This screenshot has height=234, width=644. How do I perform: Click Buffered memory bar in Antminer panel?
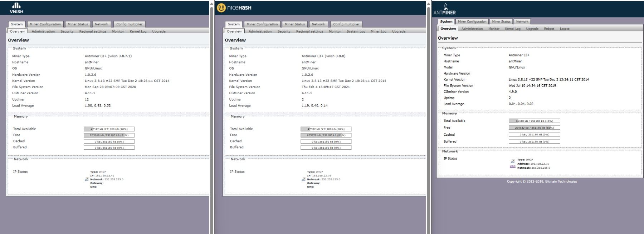point(535,141)
